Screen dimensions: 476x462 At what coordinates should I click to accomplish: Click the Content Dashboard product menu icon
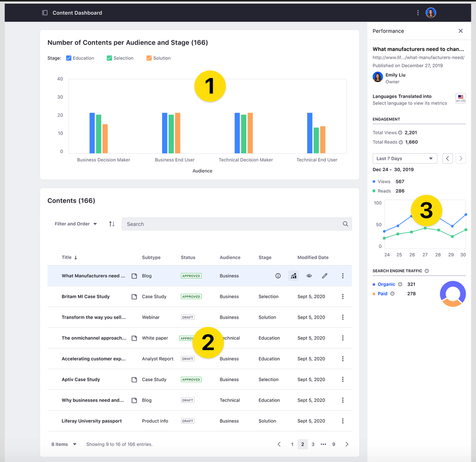45,12
